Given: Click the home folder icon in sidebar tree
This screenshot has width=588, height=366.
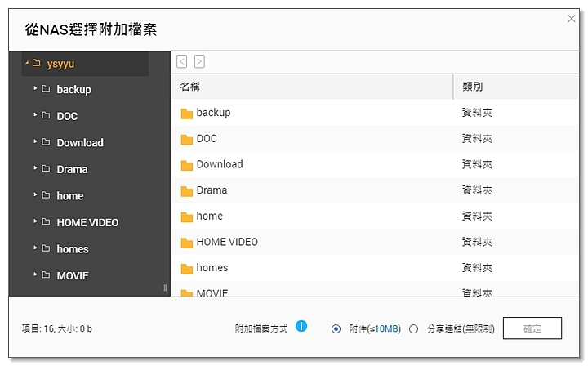Looking at the screenshot, I should (46, 195).
